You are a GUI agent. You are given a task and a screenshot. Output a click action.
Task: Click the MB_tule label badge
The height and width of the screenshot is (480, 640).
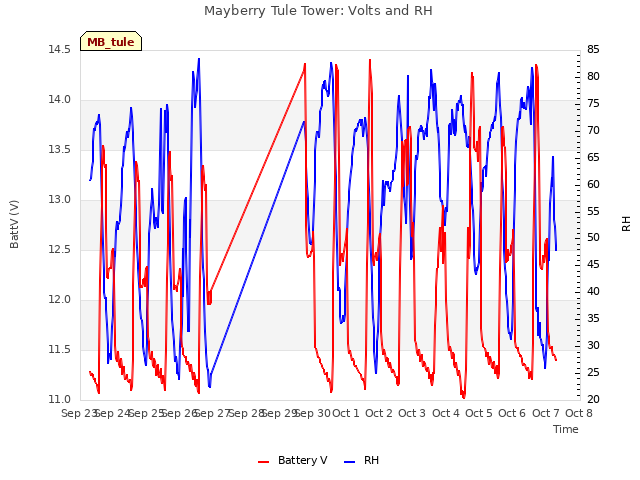pos(111,41)
